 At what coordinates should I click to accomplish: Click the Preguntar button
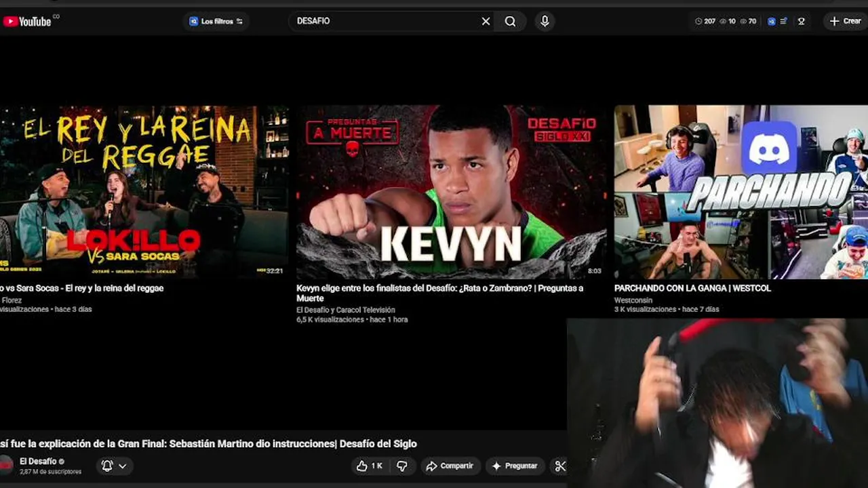pos(515,466)
